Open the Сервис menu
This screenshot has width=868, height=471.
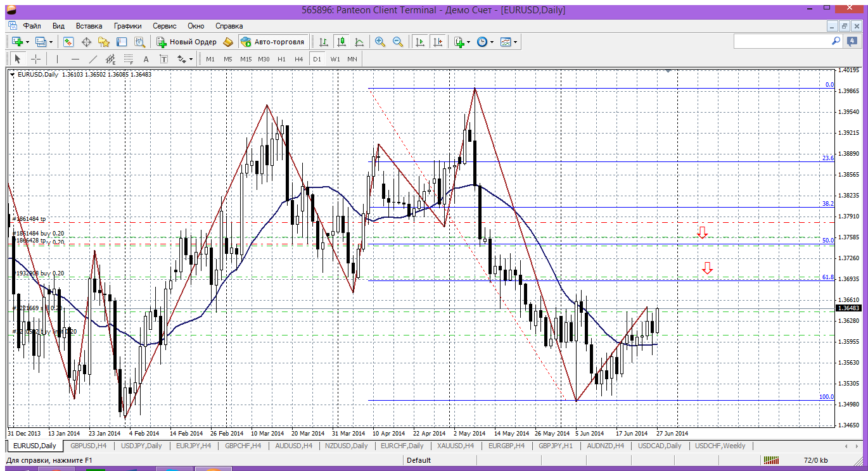coord(165,26)
